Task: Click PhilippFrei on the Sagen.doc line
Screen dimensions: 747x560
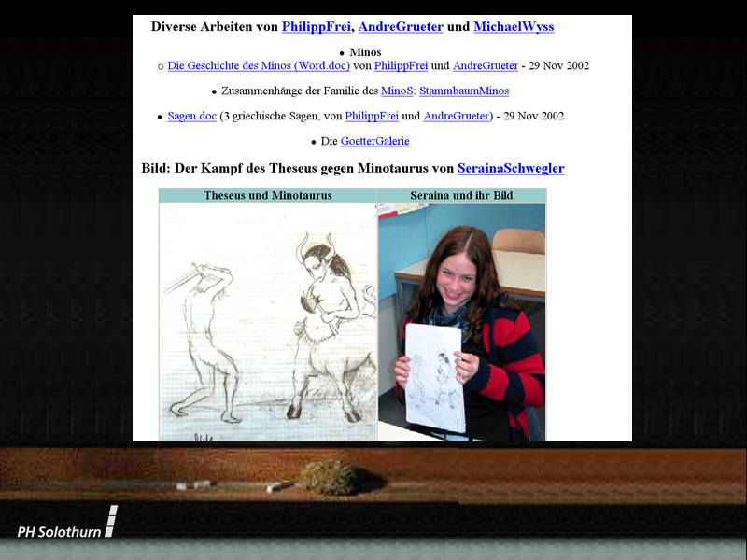Action: click(x=371, y=117)
